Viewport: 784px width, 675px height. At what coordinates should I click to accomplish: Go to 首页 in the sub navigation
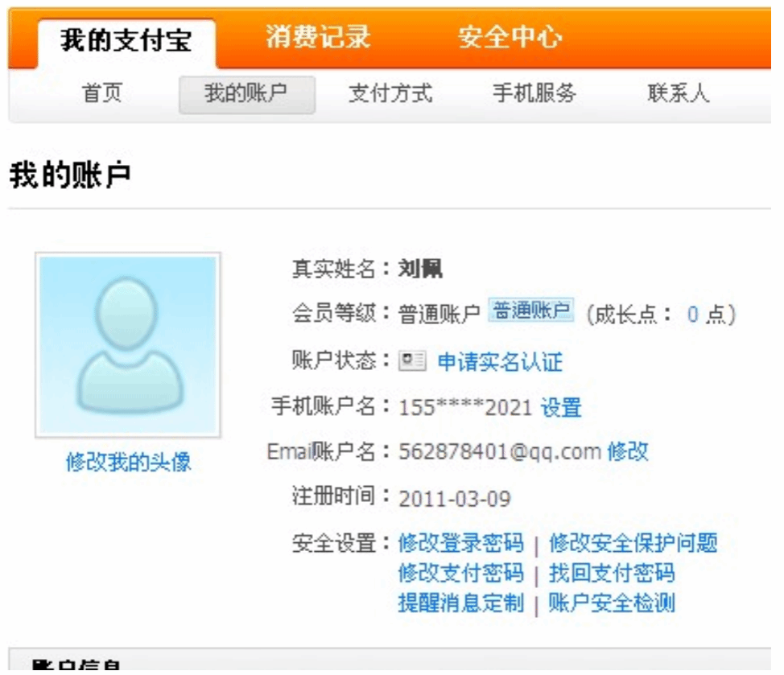[x=102, y=94]
